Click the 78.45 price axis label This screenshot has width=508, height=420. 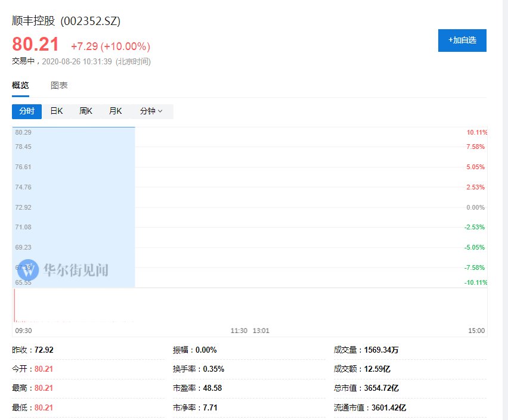pos(23,147)
